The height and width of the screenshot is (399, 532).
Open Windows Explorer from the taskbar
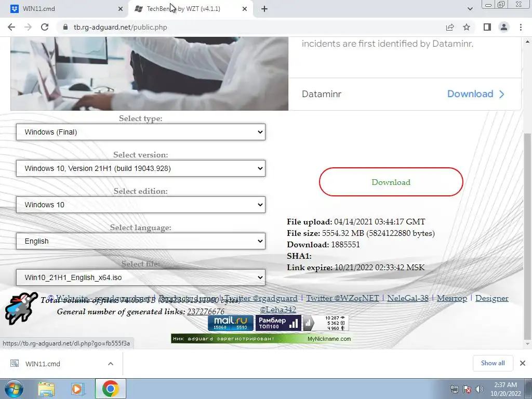(x=46, y=389)
